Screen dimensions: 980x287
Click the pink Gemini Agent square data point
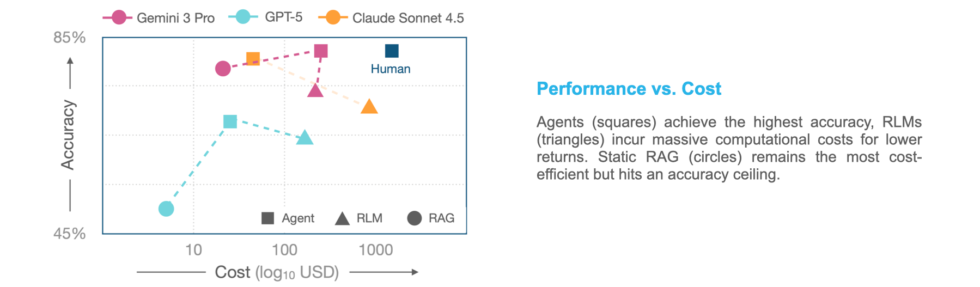pos(321,51)
